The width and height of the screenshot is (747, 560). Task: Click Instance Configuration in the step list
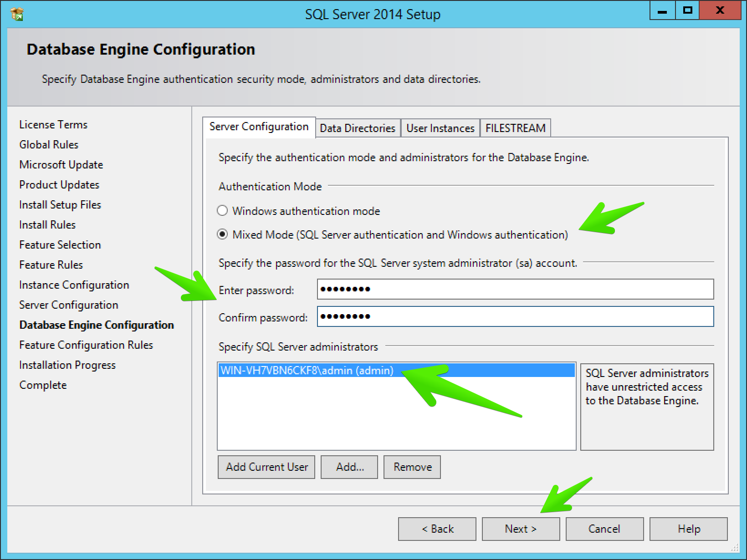pyautogui.click(x=74, y=285)
